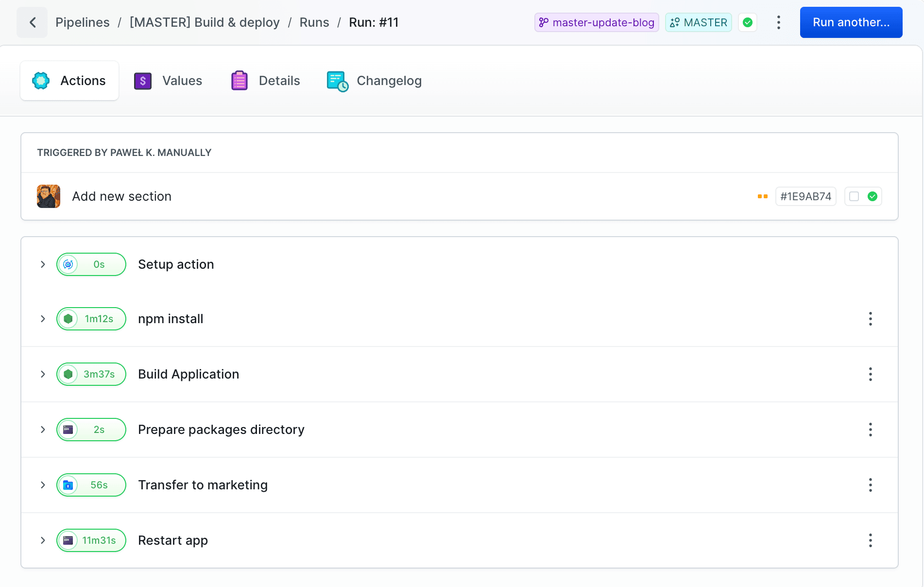Open the Pipelines breadcrumb link
This screenshot has width=924, height=587.
click(x=83, y=22)
